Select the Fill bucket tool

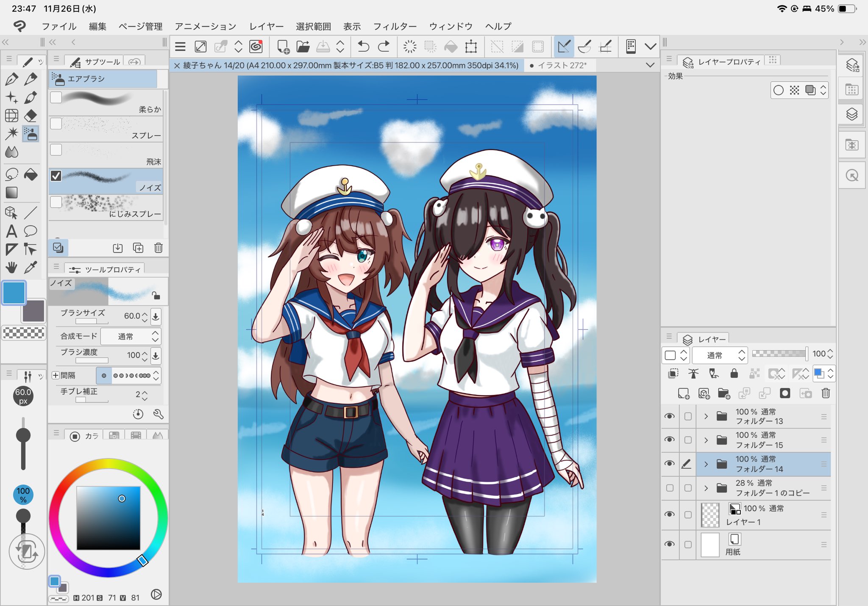(31, 174)
